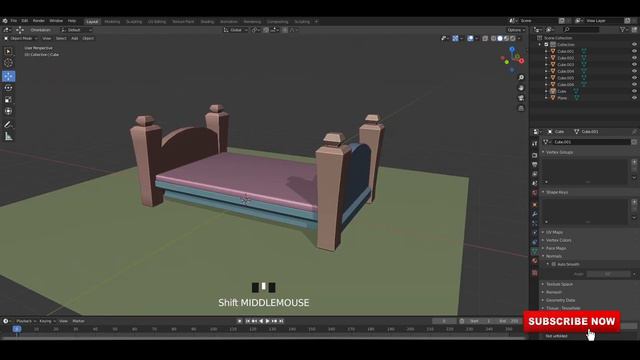Click the navigation gizmo blue Z axis
Viewport: 640px width, 360px height.
coord(512,49)
